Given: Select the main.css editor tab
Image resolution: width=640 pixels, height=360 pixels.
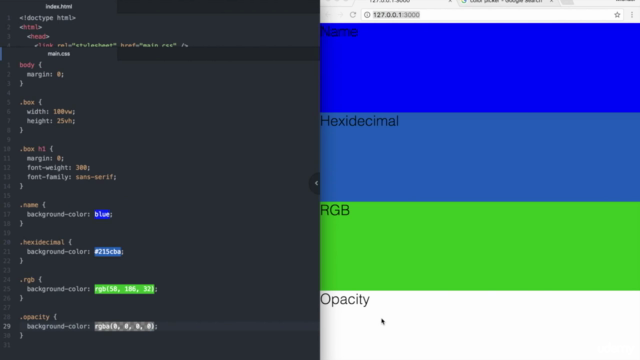Looking at the screenshot, I should click(x=59, y=53).
